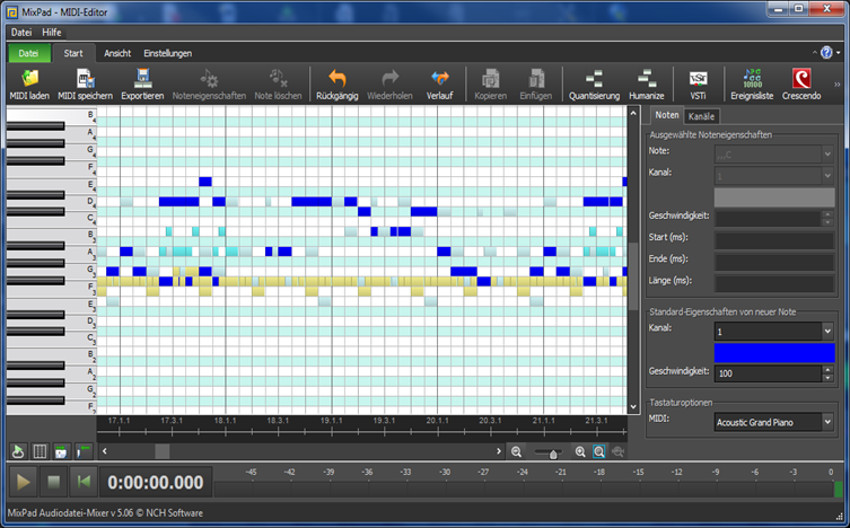Start playback with the play button
Image resolution: width=850 pixels, height=528 pixels.
[x=23, y=482]
